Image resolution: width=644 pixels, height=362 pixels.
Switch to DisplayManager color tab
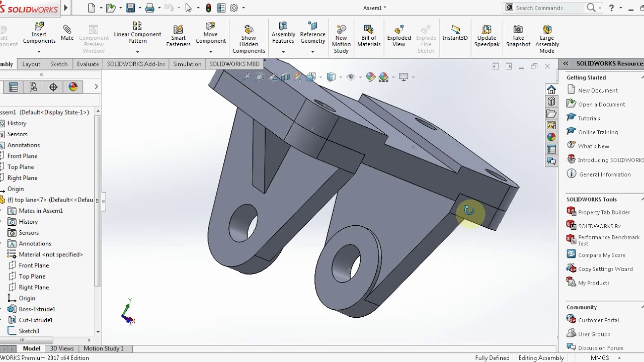click(x=73, y=87)
